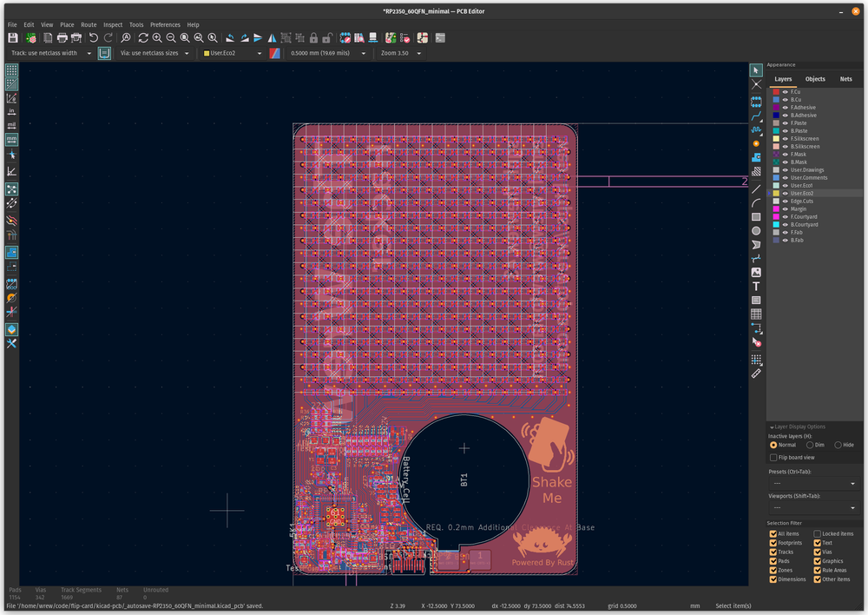Click the F.Cu layer color swatch
The image size is (868, 615).
pos(775,91)
